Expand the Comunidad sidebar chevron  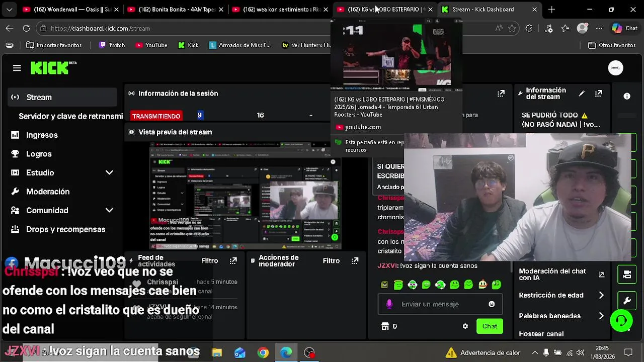coord(109,210)
